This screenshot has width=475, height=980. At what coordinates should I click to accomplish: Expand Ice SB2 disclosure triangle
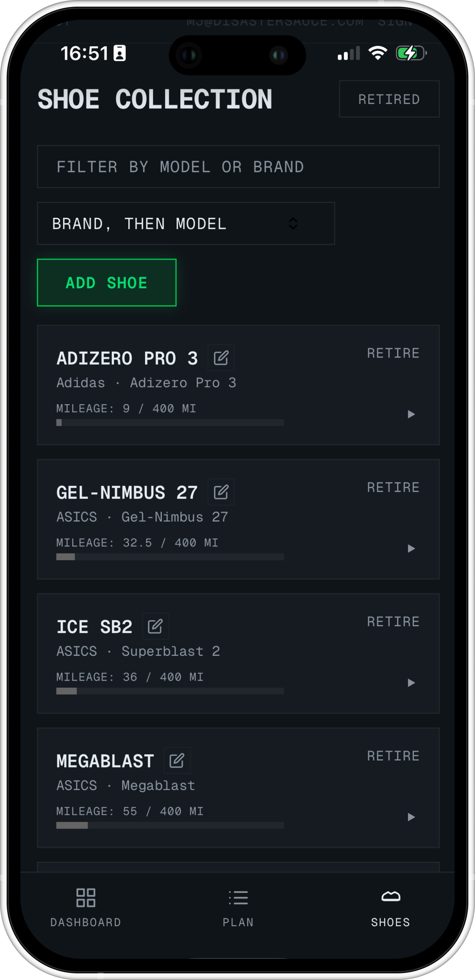411,683
